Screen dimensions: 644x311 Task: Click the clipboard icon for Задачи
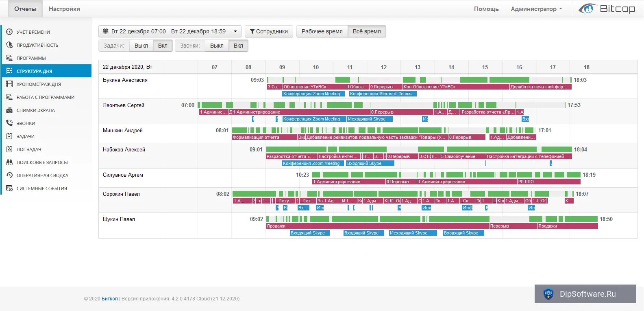coord(9,136)
